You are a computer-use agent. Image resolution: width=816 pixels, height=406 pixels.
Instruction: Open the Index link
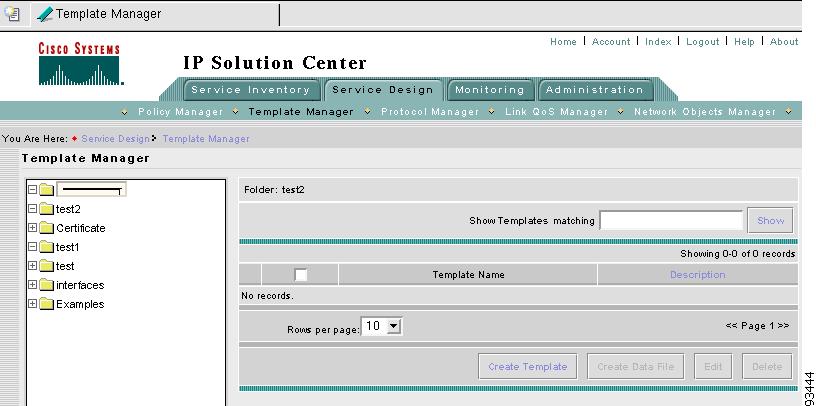click(658, 42)
